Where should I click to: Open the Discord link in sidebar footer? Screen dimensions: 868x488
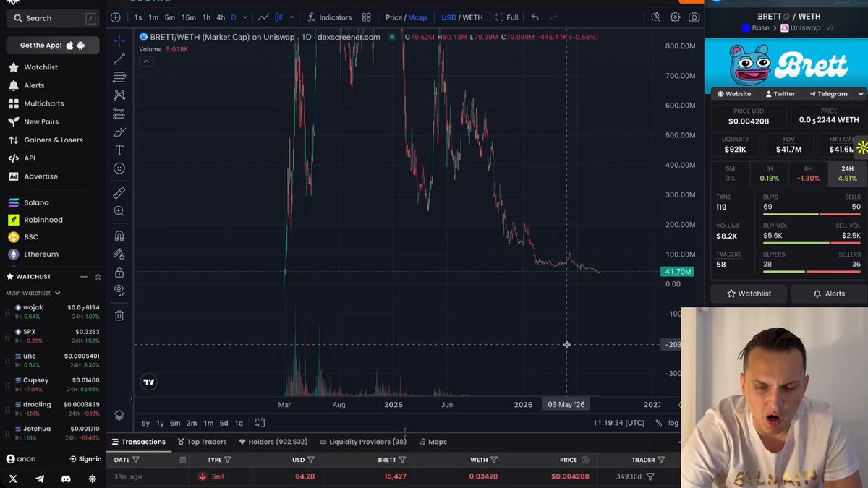66,479
